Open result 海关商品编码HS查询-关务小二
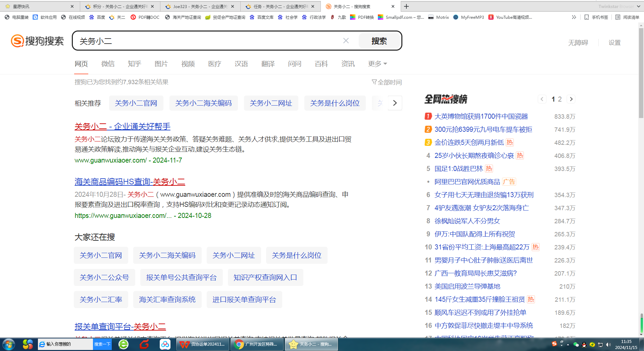 pos(130,182)
